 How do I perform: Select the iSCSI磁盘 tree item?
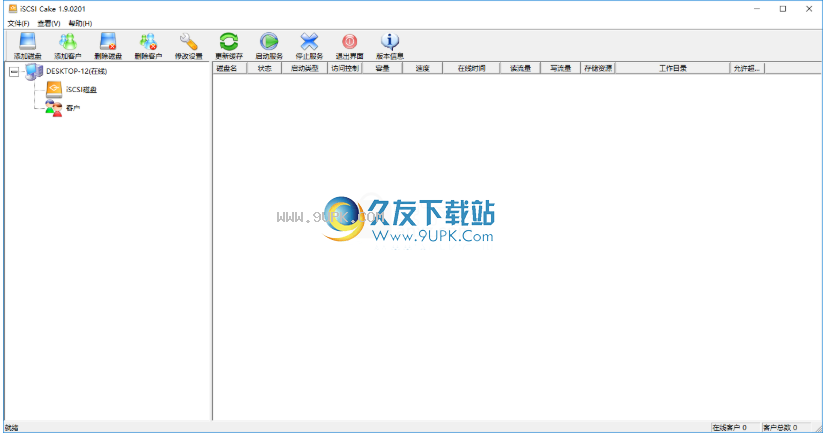point(81,89)
